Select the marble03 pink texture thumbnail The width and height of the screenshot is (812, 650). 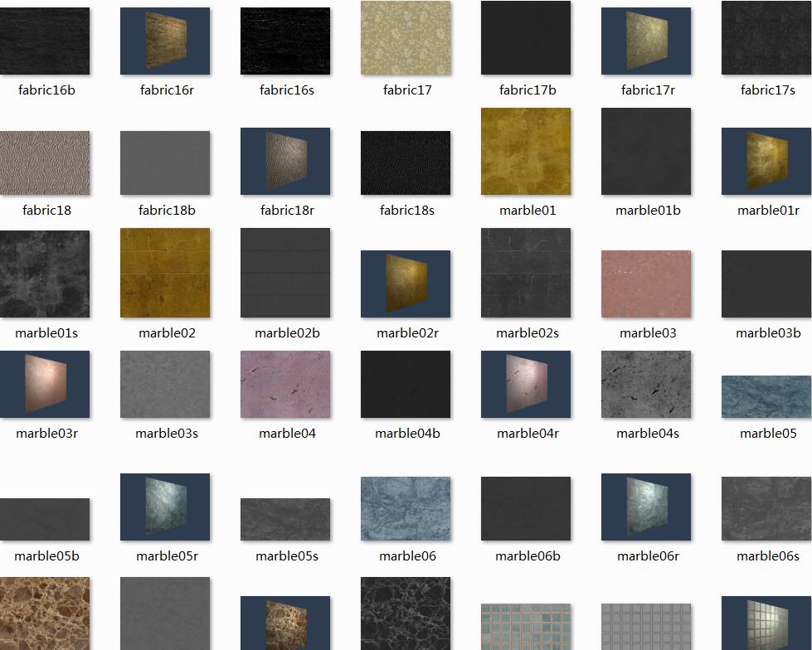pos(646,284)
